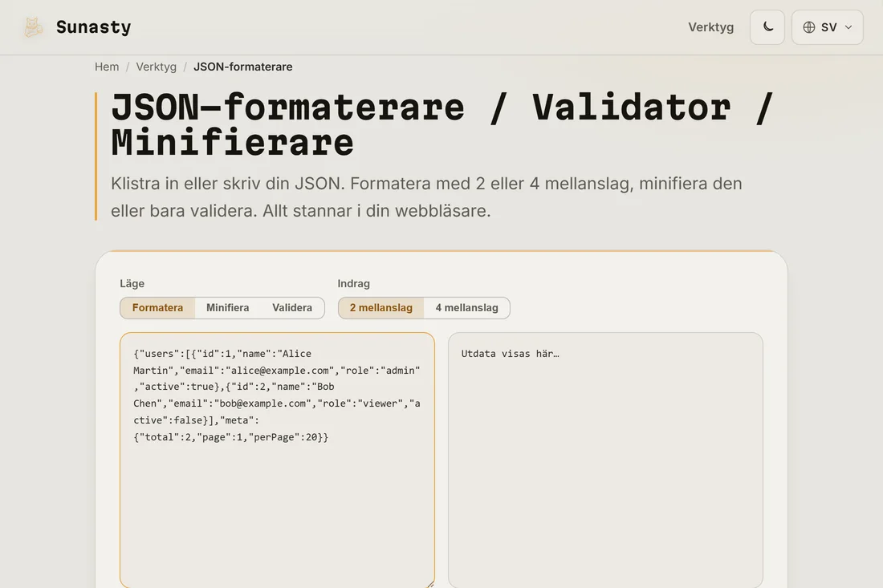
Task: Choose 4 mellanslag indentation
Action: click(x=467, y=308)
